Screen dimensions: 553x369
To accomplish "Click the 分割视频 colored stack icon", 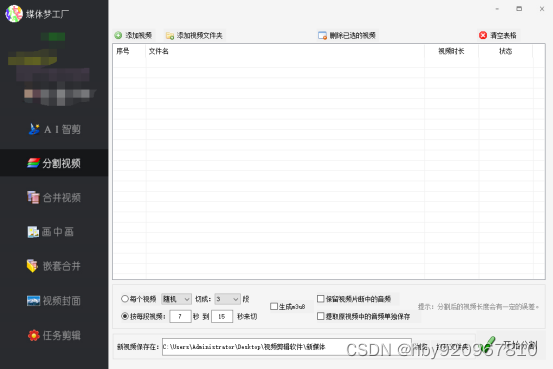I will [x=33, y=163].
